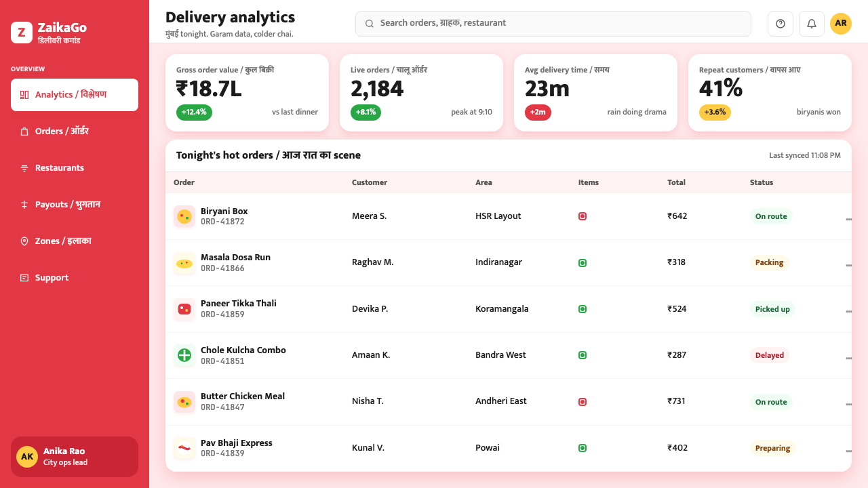Open Zones / इलाका section

(75, 241)
